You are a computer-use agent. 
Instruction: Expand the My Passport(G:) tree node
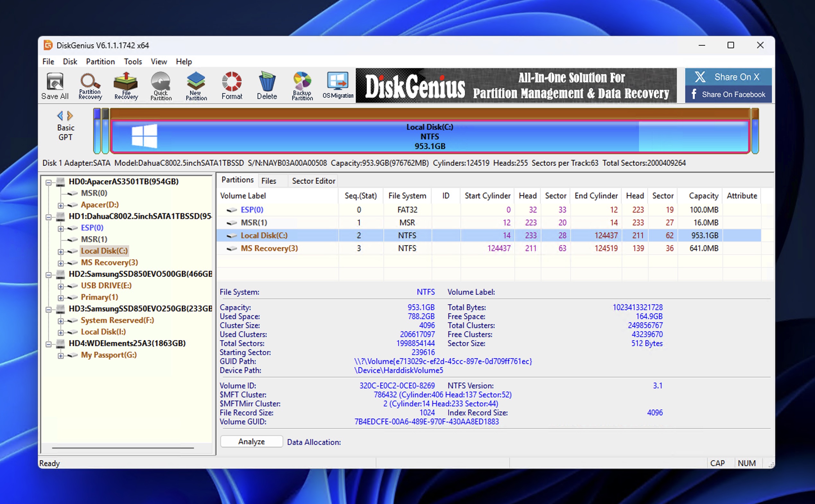pyautogui.click(x=61, y=355)
